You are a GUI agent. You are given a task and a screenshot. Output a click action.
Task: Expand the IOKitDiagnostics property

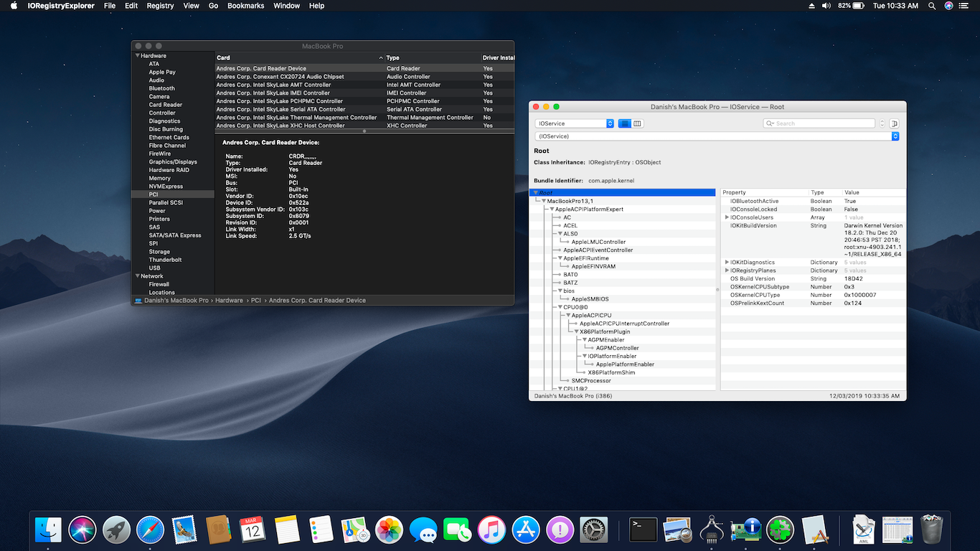click(727, 263)
